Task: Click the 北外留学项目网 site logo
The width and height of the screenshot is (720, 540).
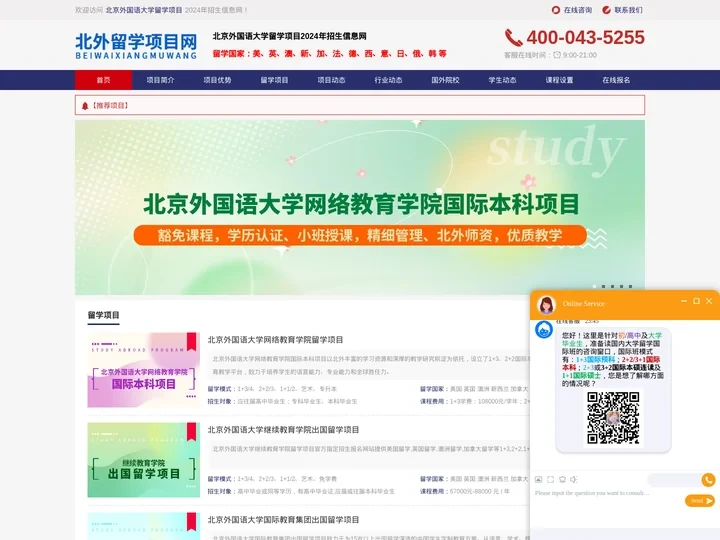Action: [136, 46]
